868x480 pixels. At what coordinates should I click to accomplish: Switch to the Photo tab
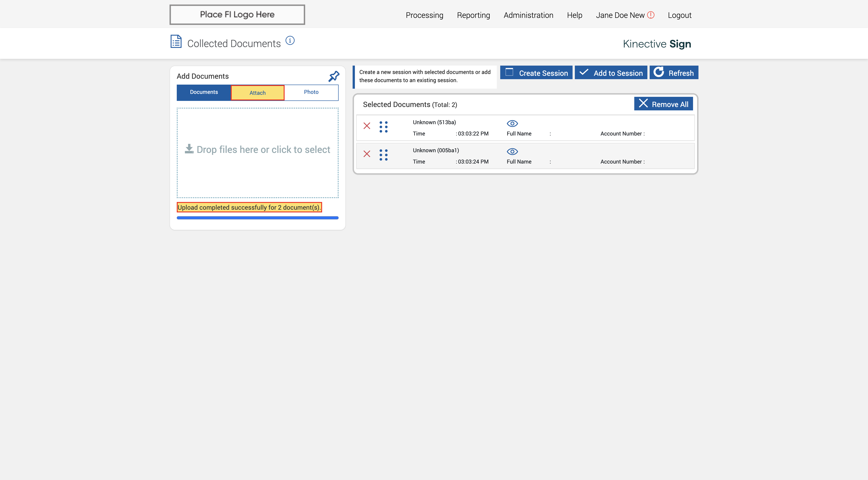311,92
